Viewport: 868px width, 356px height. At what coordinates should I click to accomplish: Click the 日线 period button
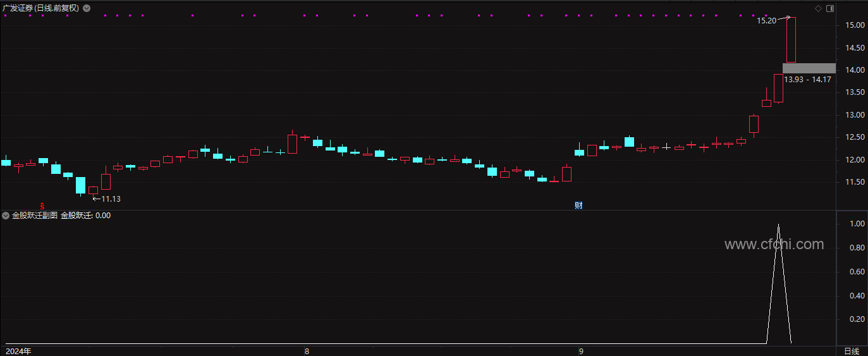pos(852,351)
